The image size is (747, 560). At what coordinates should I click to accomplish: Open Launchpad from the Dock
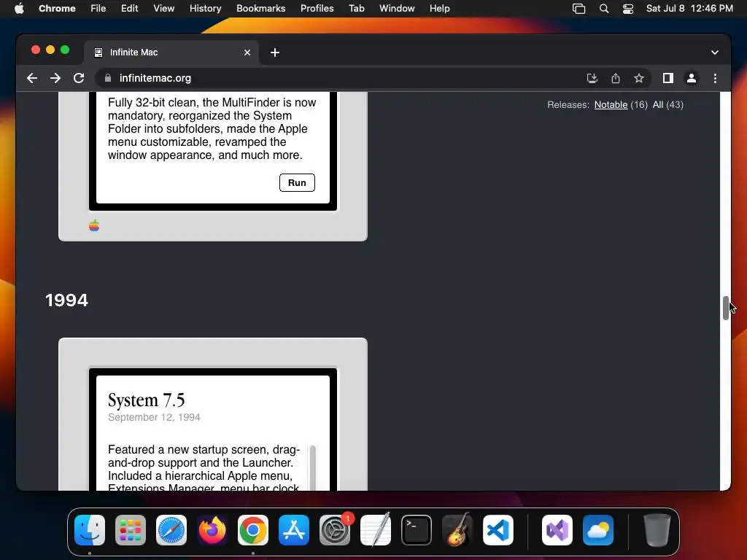pyautogui.click(x=131, y=530)
